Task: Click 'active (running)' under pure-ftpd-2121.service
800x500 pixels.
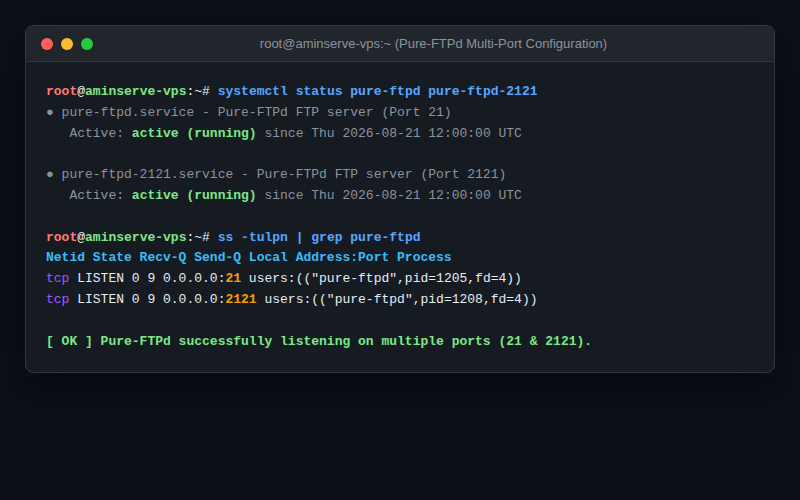Action: tap(194, 195)
